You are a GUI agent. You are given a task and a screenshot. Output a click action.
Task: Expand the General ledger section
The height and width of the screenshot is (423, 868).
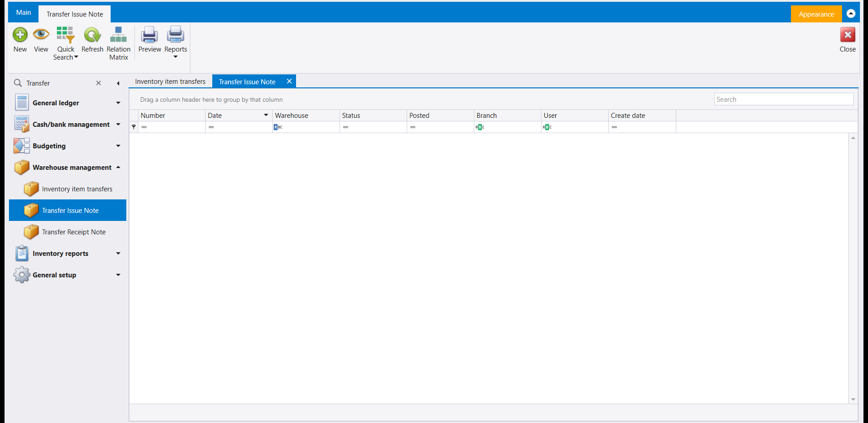click(118, 103)
